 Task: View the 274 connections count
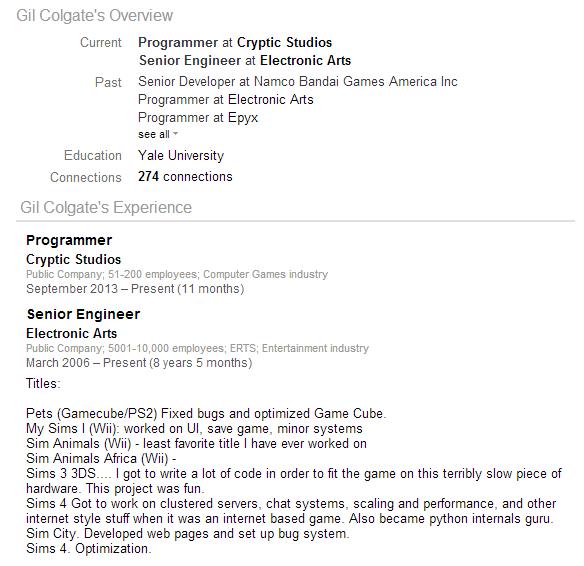point(185,177)
